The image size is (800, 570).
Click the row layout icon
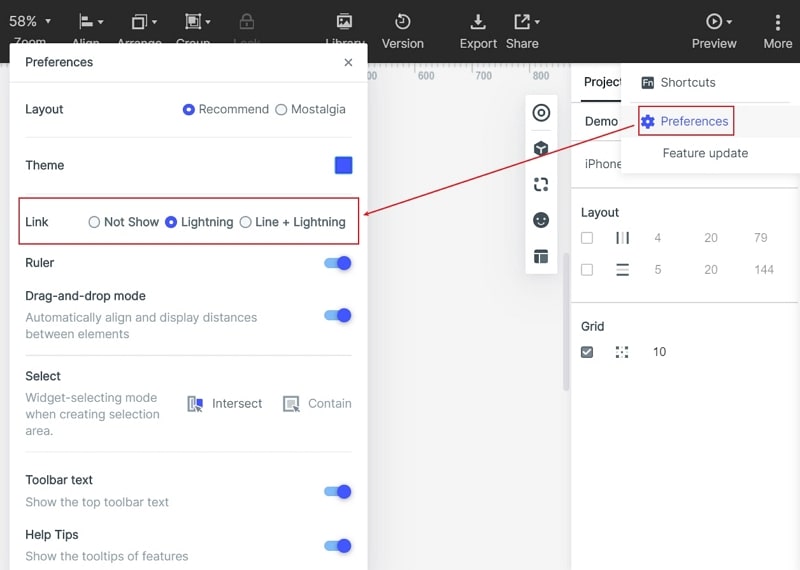tap(622, 269)
